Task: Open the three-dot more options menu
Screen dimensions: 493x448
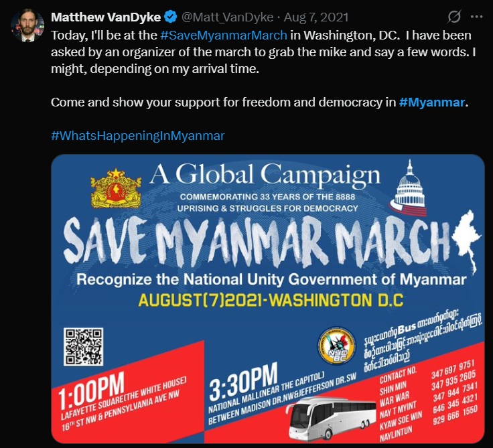Action: pos(477,17)
